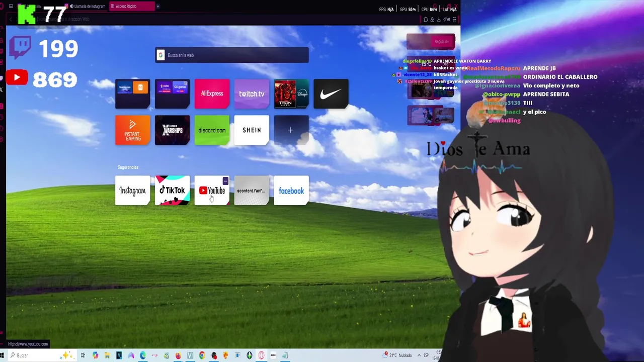644x362 pixels.
Task: Open Google Chrome from the taskbar
Action: click(x=202, y=355)
